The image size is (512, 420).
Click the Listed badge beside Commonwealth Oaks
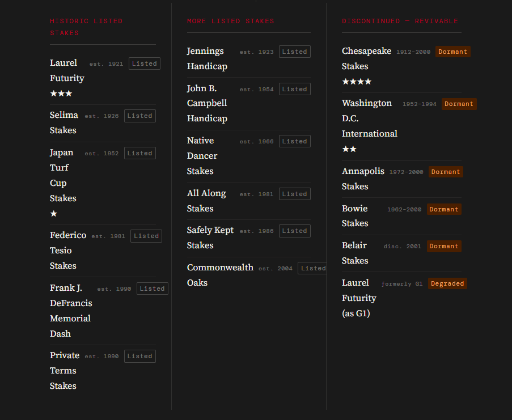point(313,268)
